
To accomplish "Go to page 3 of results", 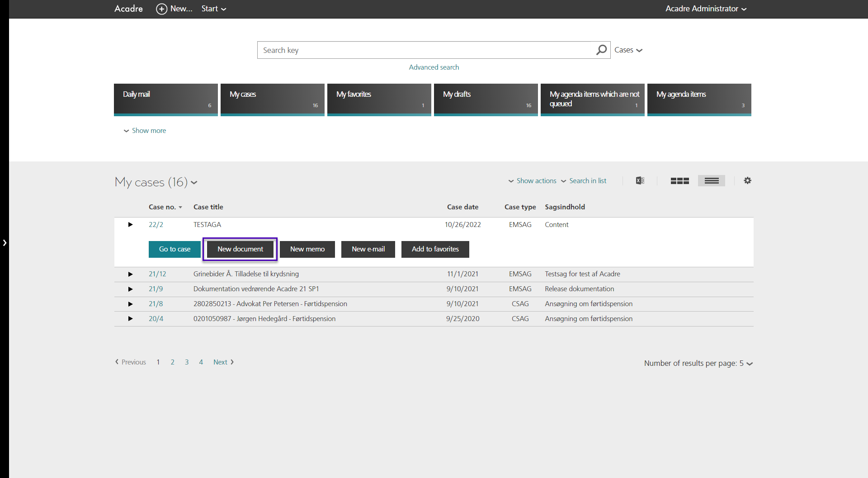I will [x=187, y=362].
